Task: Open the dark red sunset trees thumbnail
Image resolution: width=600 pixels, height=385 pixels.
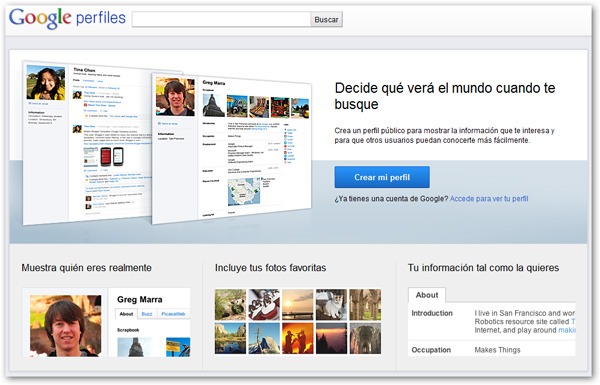Action: (331, 338)
